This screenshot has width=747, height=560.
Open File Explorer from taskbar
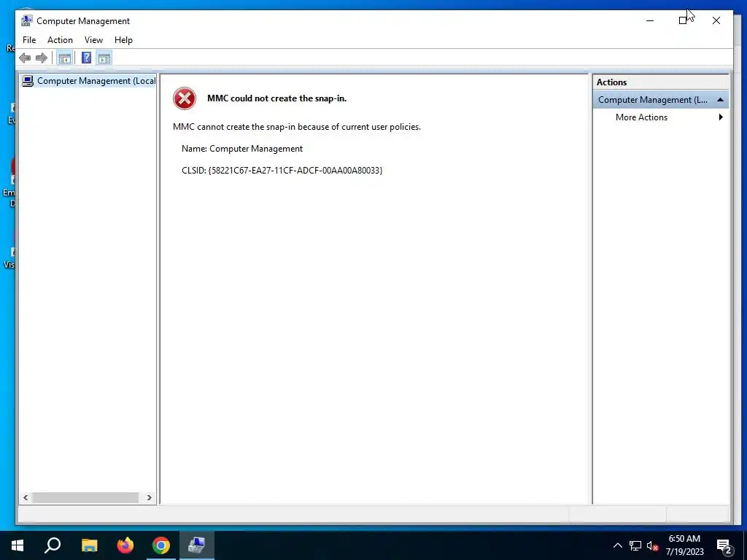(x=89, y=545)
